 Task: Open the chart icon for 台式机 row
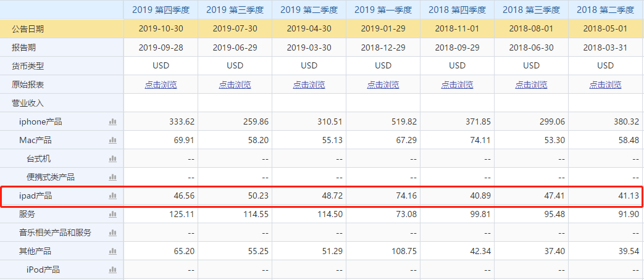point(112,159)
